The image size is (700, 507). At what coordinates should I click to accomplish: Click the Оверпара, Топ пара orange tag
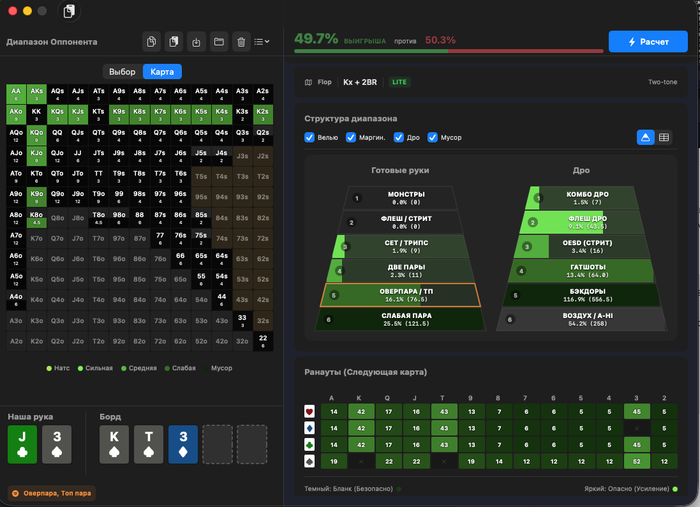(x=51, y=493)
